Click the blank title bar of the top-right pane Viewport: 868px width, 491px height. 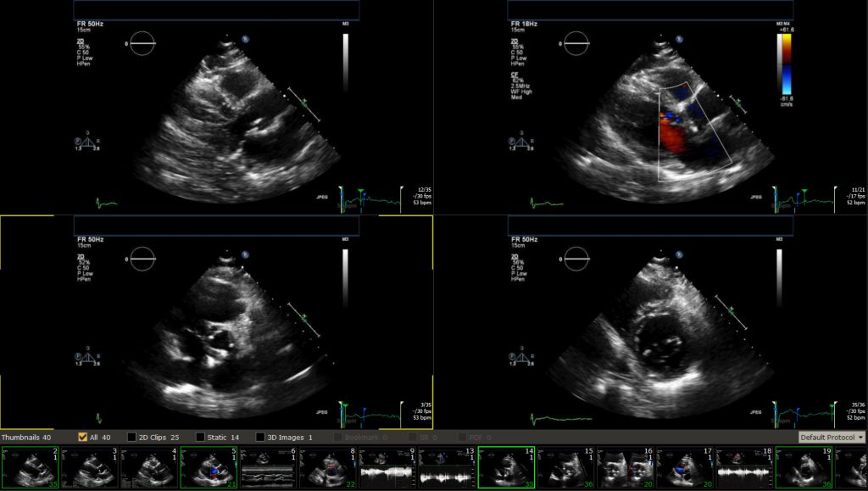(x=650, y=10)
